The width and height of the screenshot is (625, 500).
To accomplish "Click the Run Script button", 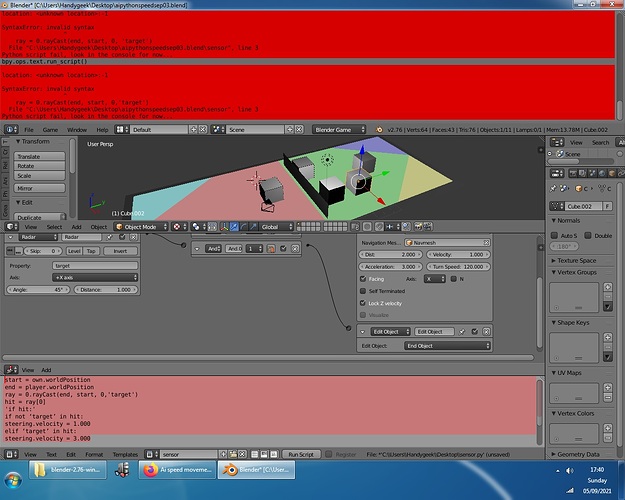I will point(301,454).
